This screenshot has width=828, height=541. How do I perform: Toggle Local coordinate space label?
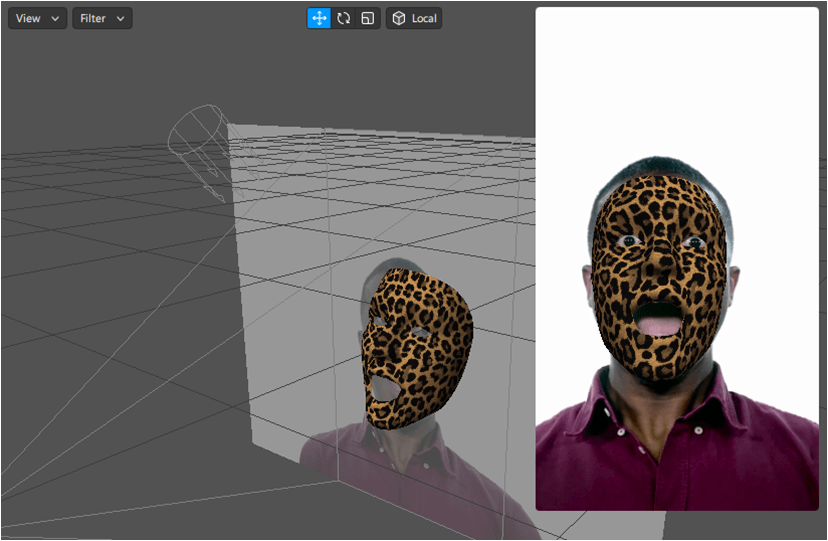424,18
